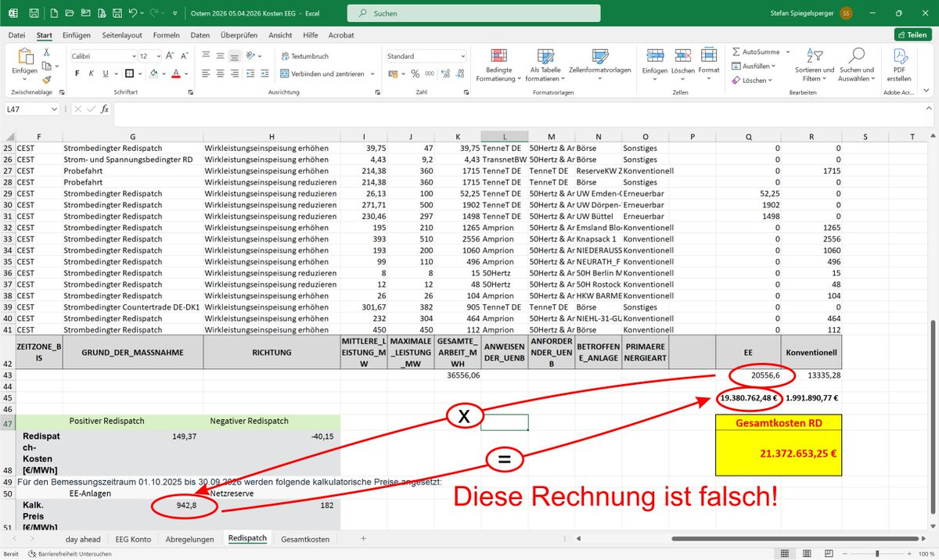
Task: Open the Formeln ribbon tab
Action: click(166, 35)
